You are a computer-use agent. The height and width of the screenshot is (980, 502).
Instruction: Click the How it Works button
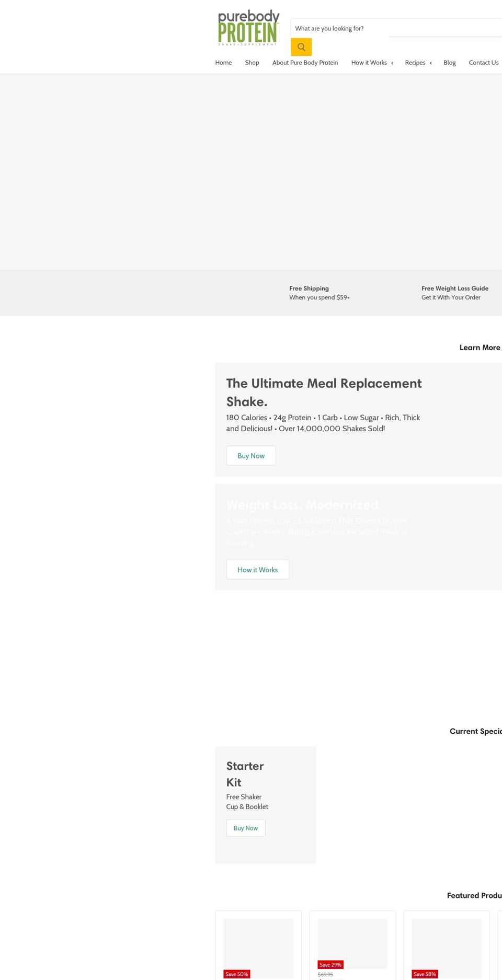257,570
